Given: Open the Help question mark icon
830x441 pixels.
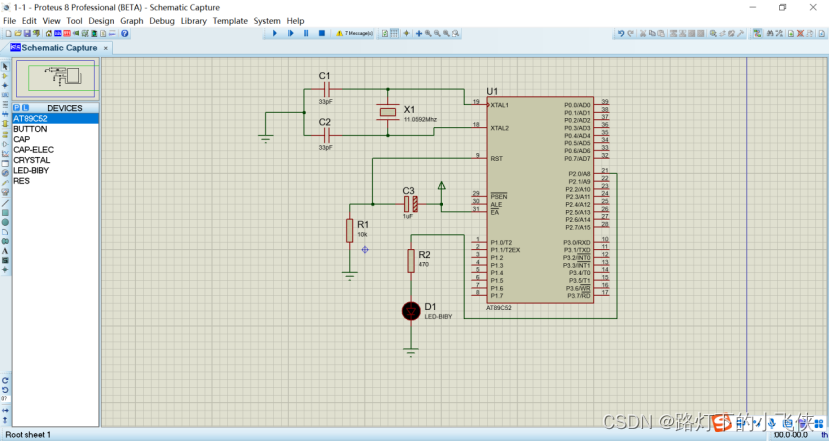Looking at the screenshot, I should pyautogui.click(x=125, y=33).
